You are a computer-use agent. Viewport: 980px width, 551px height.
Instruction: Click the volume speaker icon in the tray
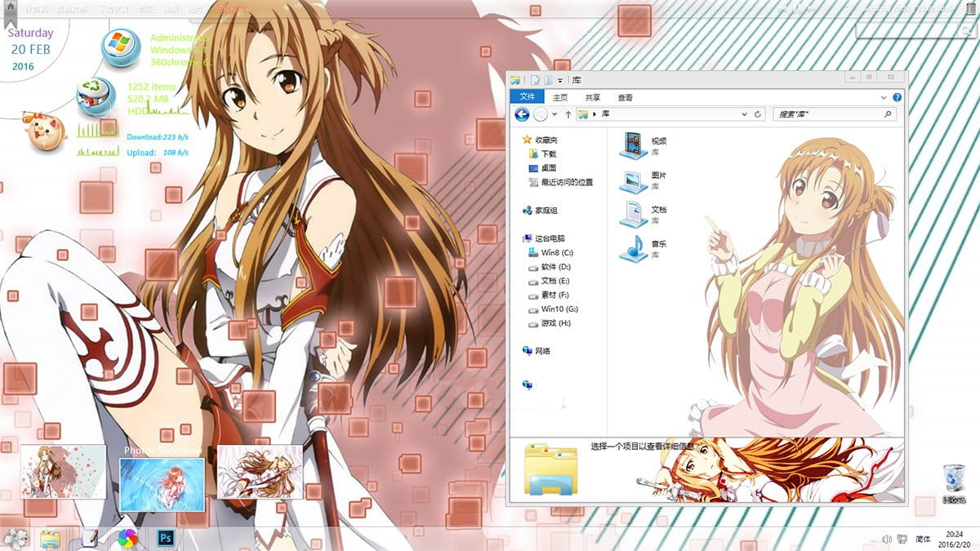[x=887, y=539]
